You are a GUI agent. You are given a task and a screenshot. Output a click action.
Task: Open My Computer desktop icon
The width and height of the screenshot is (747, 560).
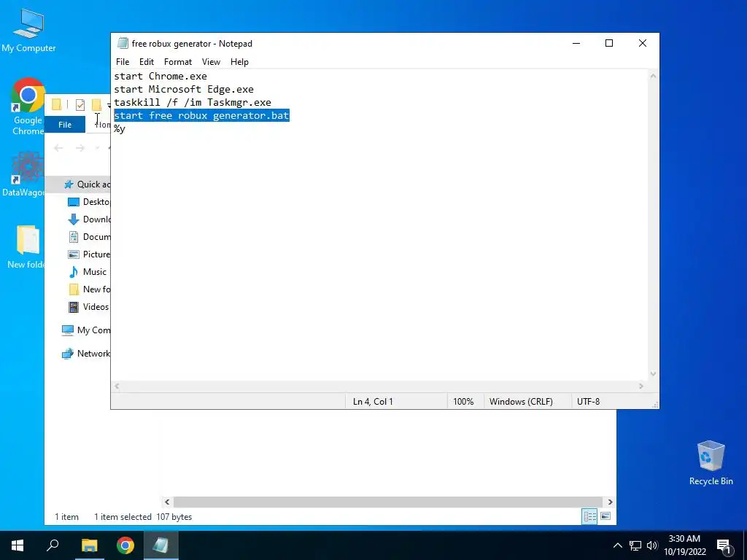click(28, 31)
